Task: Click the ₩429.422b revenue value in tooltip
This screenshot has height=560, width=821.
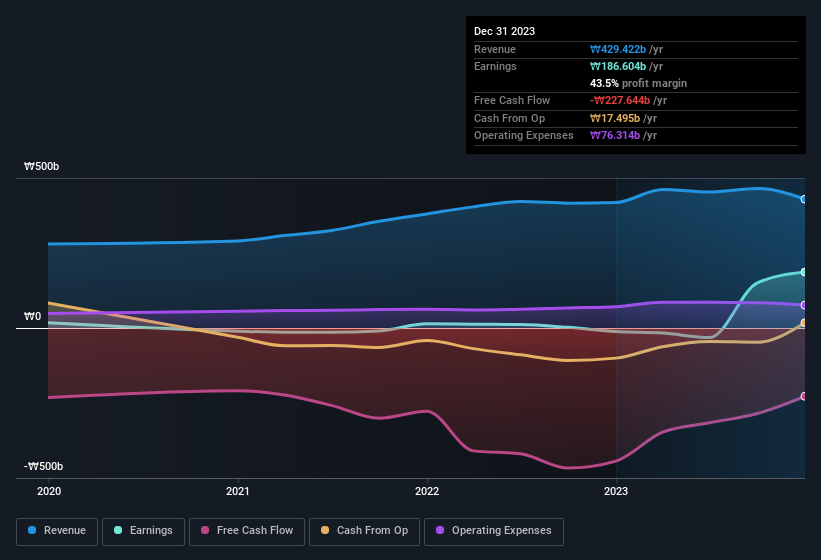Action: 618,49
